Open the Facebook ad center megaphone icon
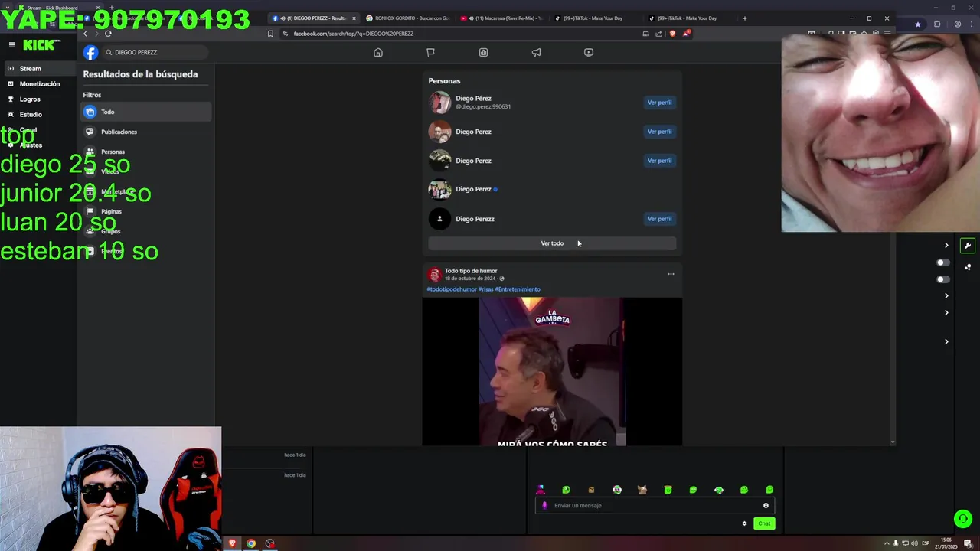The height and width of the screenshot is (551, 980). pyautogui.click(x=536, y=52)
